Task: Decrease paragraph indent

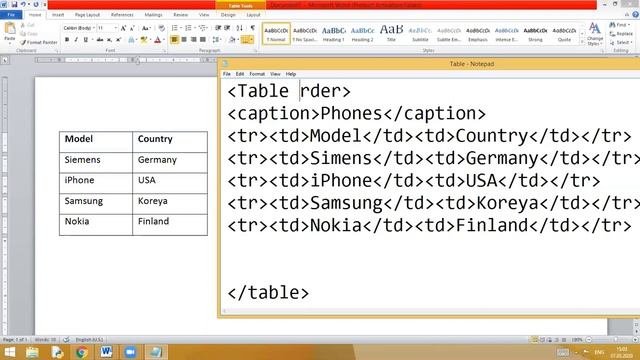Action: [218, 28]
